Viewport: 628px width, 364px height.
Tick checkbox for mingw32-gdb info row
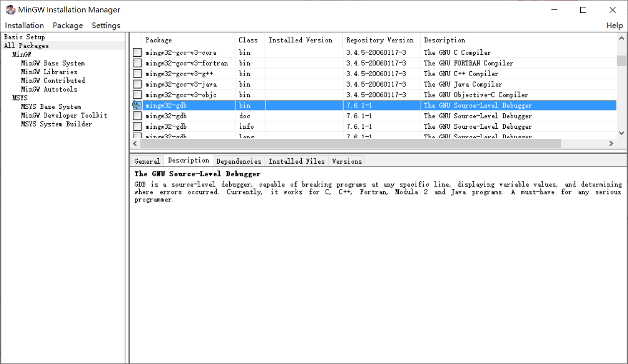pos(137,127)
